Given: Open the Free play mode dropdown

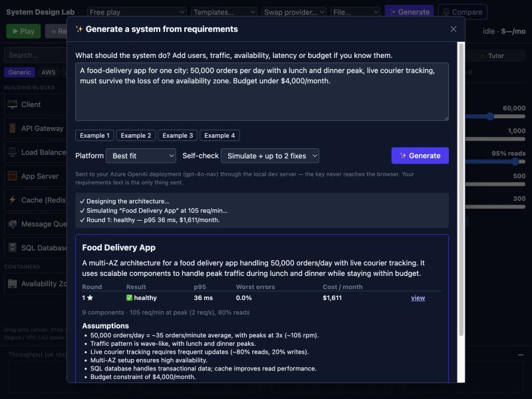Looking at the screenshot, I should pyautogui.click(x=137, y=12).
